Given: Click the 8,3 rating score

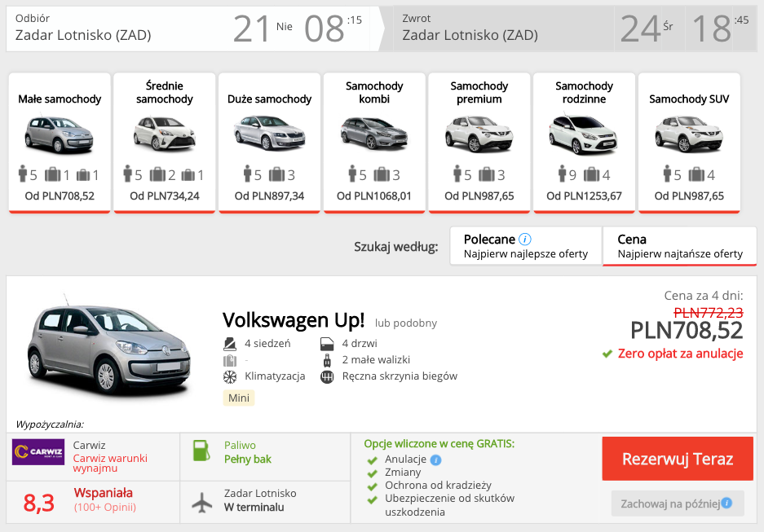Looking at the screenshot, I should point(39,503).
